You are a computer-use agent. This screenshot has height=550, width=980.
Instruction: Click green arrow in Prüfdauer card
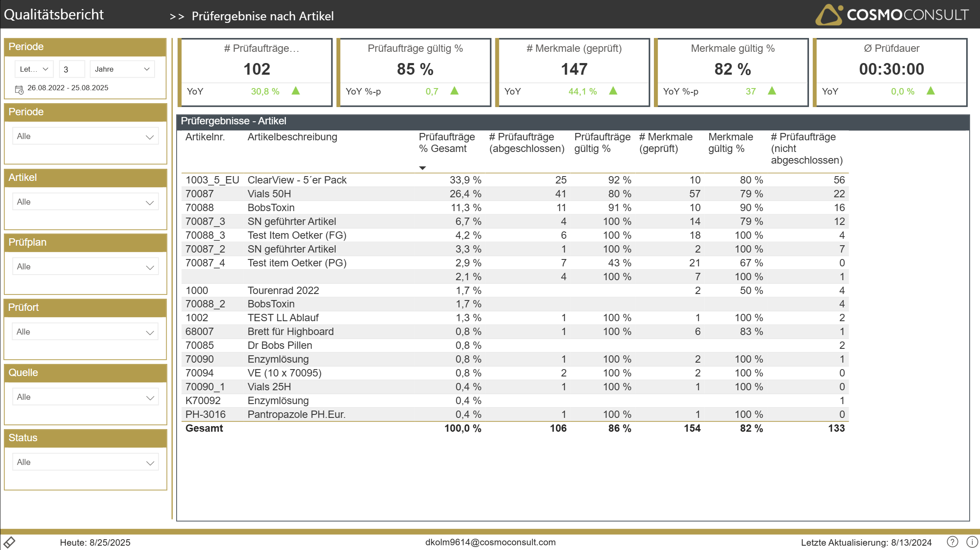[931, 91]
